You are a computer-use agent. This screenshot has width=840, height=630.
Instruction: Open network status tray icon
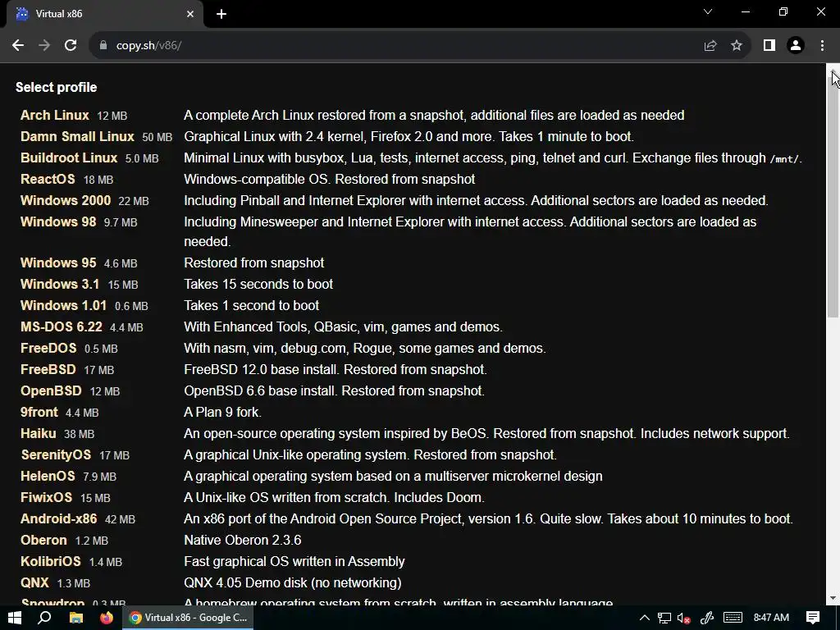click(x=664, y=618)
